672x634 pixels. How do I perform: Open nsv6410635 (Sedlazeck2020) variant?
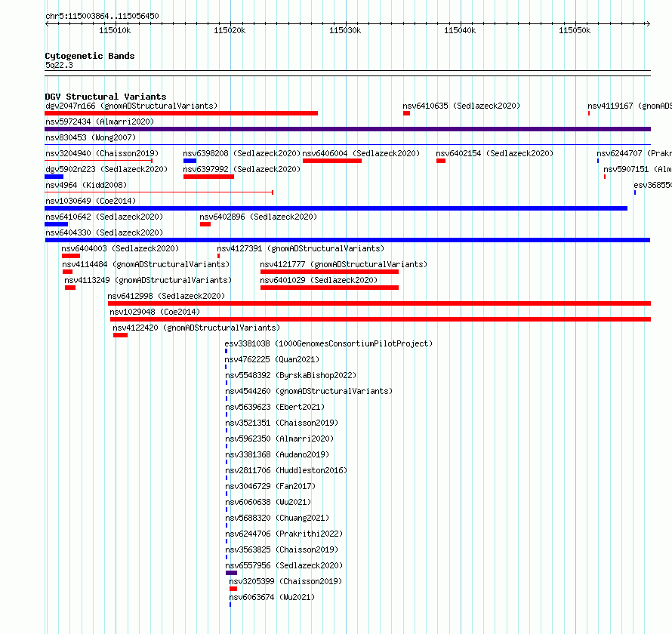[x=461, y=106]
